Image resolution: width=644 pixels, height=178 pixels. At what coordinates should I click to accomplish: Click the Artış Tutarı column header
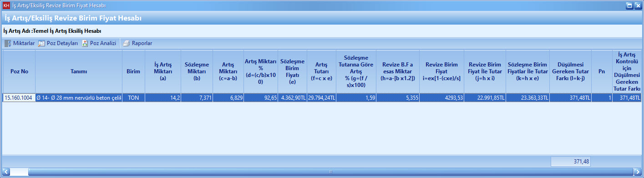tap(322, 71)
